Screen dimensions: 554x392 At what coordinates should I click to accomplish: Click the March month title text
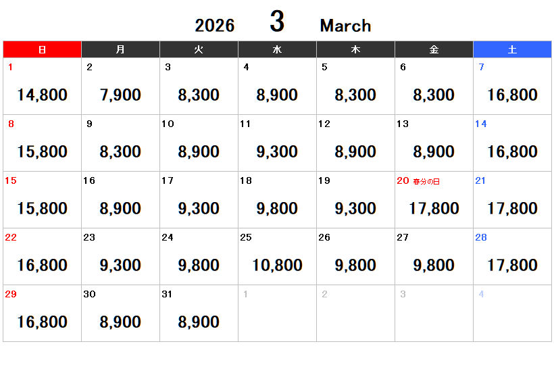coord(345,26)
